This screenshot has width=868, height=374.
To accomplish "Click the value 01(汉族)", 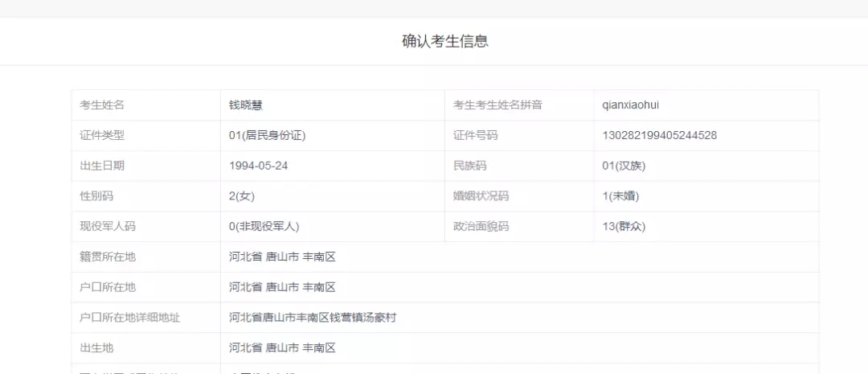I will pos(624,166).
